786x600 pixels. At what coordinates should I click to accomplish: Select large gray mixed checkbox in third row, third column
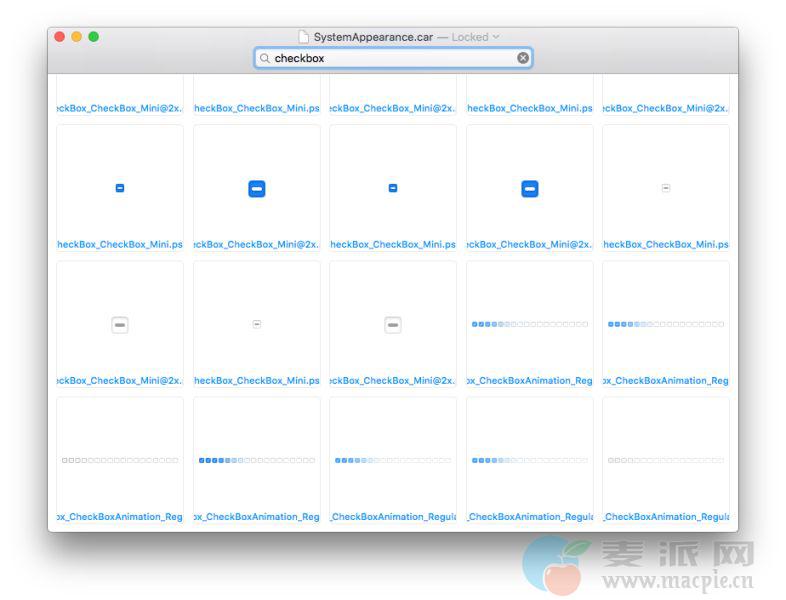pos(393,325)
